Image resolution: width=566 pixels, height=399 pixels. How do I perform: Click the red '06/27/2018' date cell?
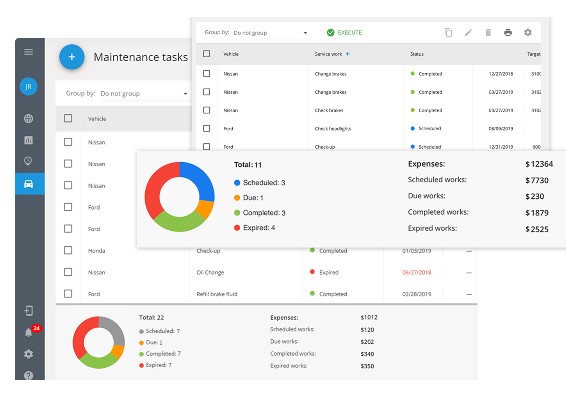(417, 272)
